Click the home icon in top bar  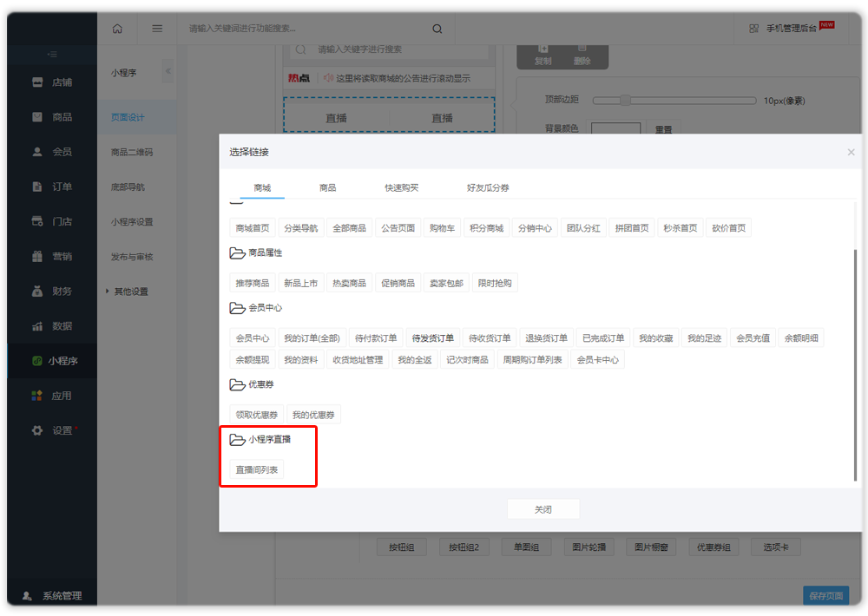point(117,29)
